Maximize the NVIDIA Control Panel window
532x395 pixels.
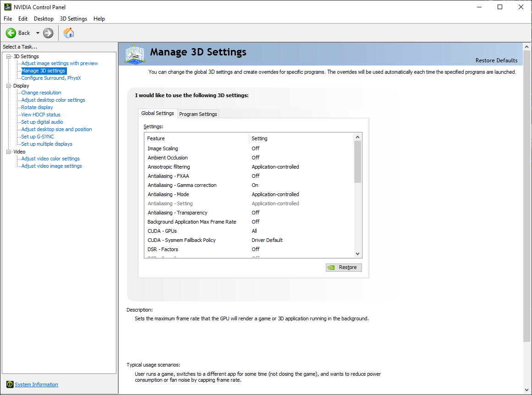tap(500, 7)
